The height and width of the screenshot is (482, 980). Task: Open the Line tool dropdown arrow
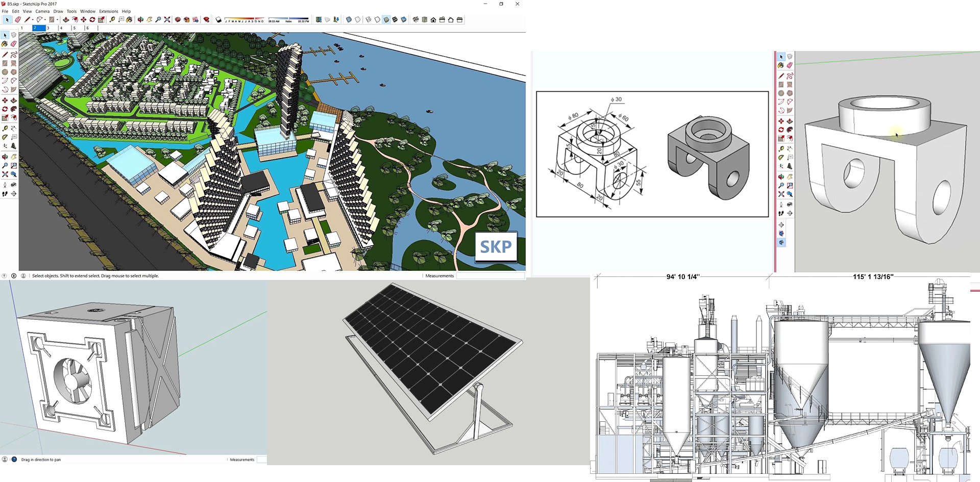point(33,19)
